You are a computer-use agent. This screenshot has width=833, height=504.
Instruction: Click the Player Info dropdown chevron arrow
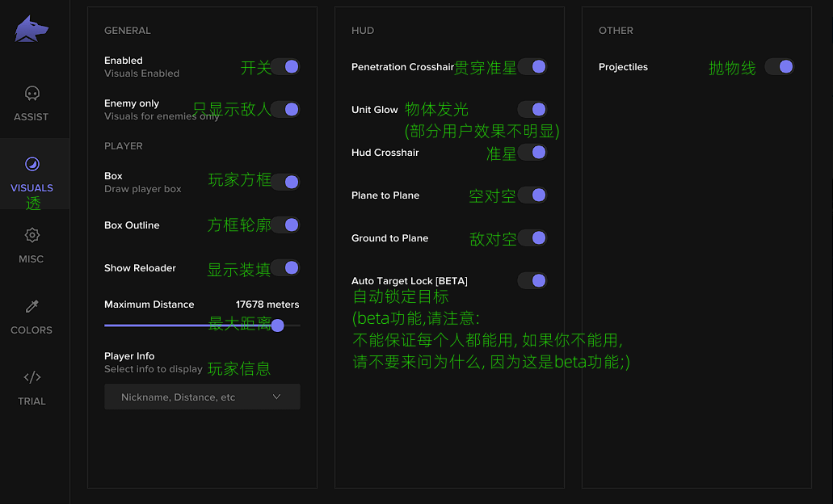coord(276,397)
